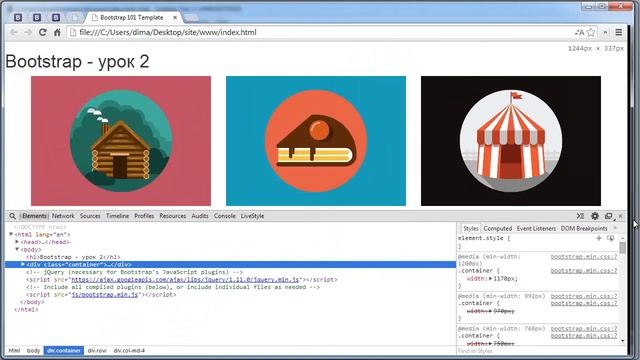Click the browser forward arrow

[28, 32]
